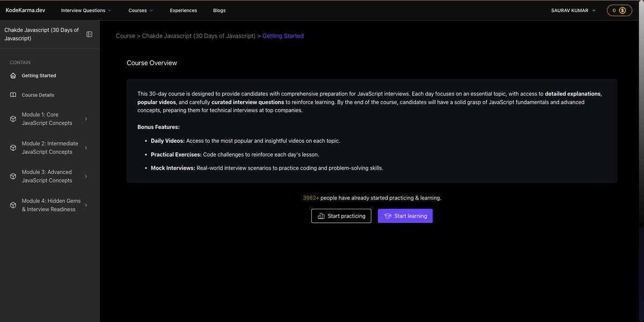Go to the Experiences page

[184, 10]
